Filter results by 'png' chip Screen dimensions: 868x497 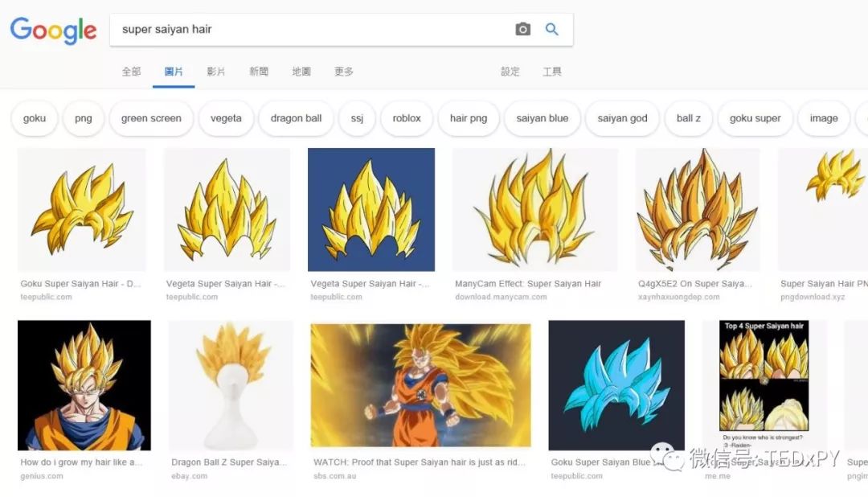coord(83,118)
